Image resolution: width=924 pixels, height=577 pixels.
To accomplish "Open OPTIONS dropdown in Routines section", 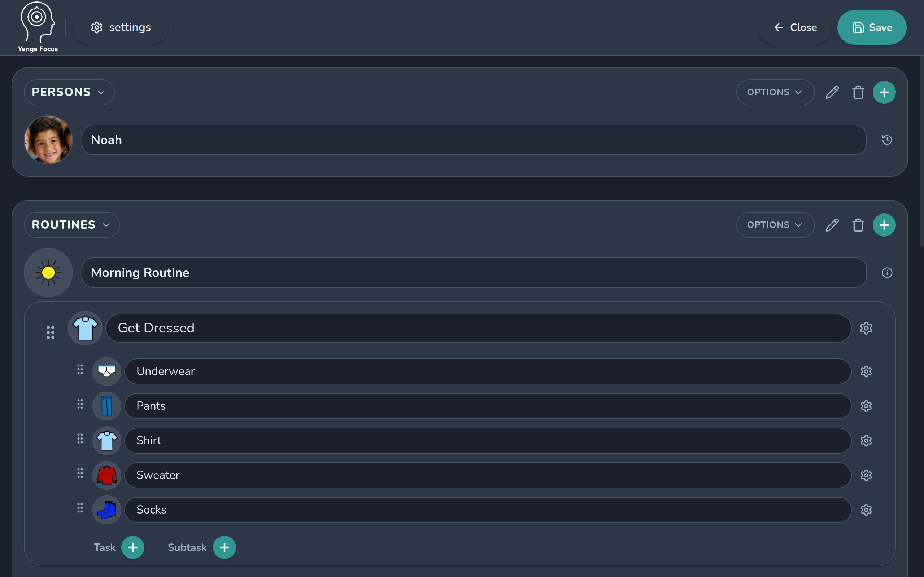I will [x=775, y=225].
